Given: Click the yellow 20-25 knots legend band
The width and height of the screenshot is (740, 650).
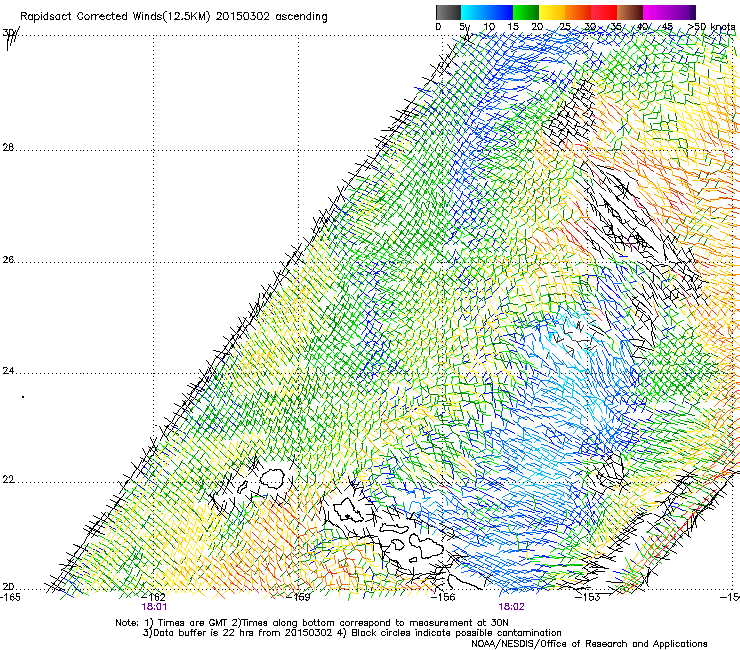Looking at the screenshot, I should coord(552,12).
